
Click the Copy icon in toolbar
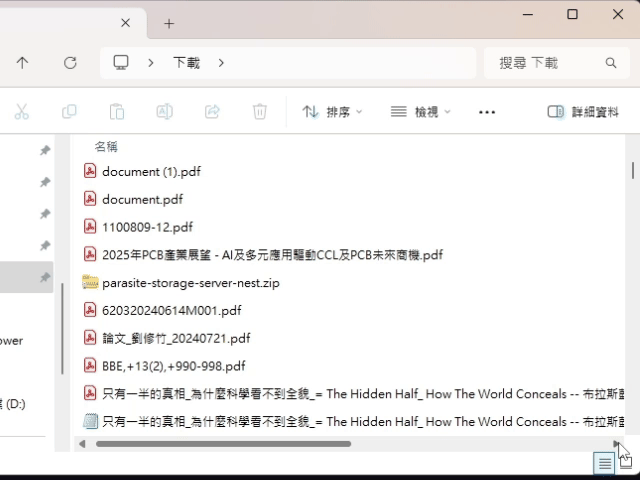(69, 112)
